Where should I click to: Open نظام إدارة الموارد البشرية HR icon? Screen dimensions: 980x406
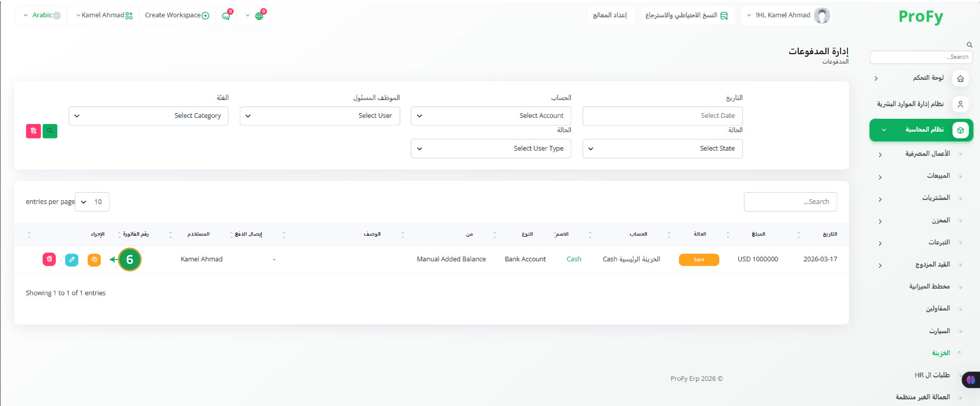960,104
